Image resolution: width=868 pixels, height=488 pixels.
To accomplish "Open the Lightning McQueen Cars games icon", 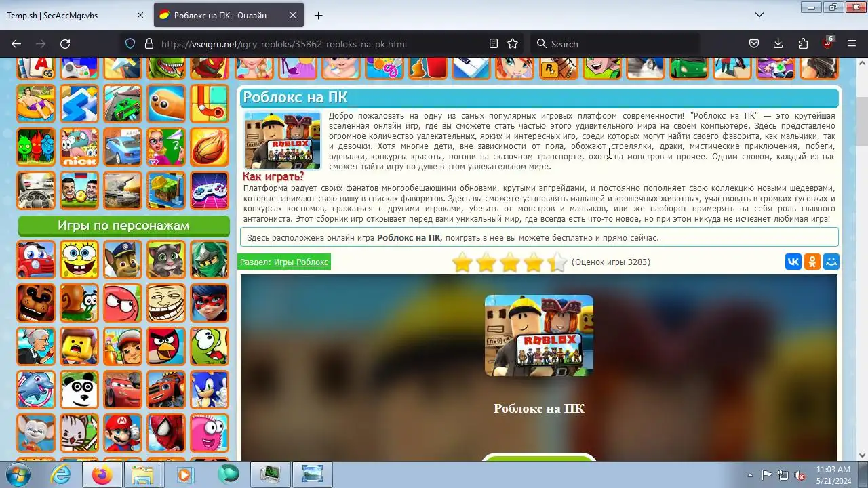I will coord(123,390).
